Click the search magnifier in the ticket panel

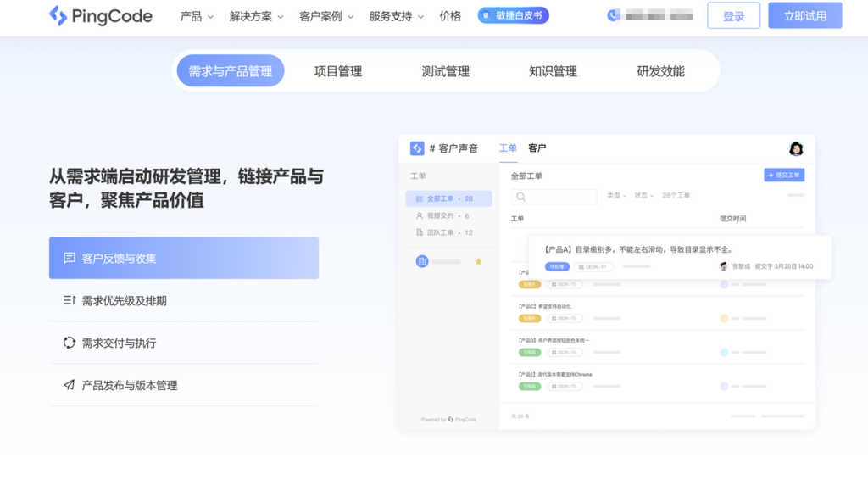pyautogui.click(x=521, y=196)
